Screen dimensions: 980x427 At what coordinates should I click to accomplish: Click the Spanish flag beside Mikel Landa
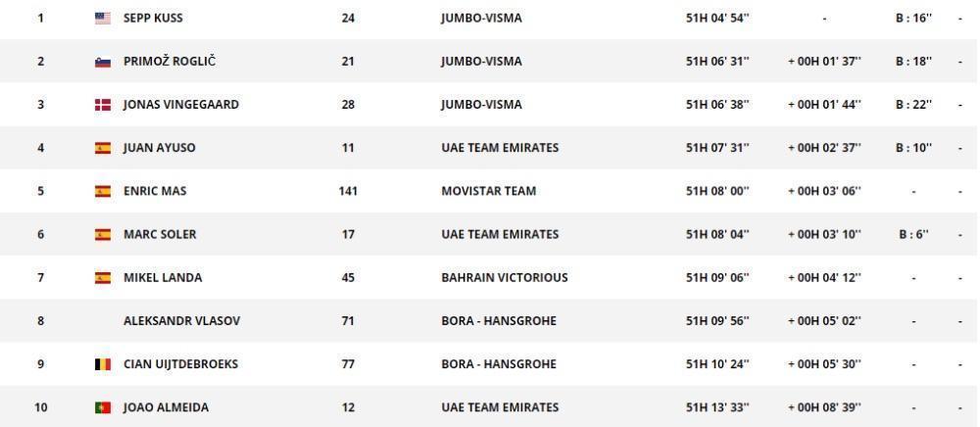(103, 278)
